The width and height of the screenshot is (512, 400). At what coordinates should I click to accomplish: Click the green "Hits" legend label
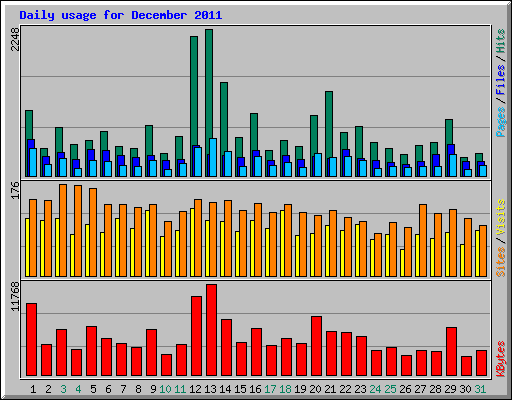[501, 41]
